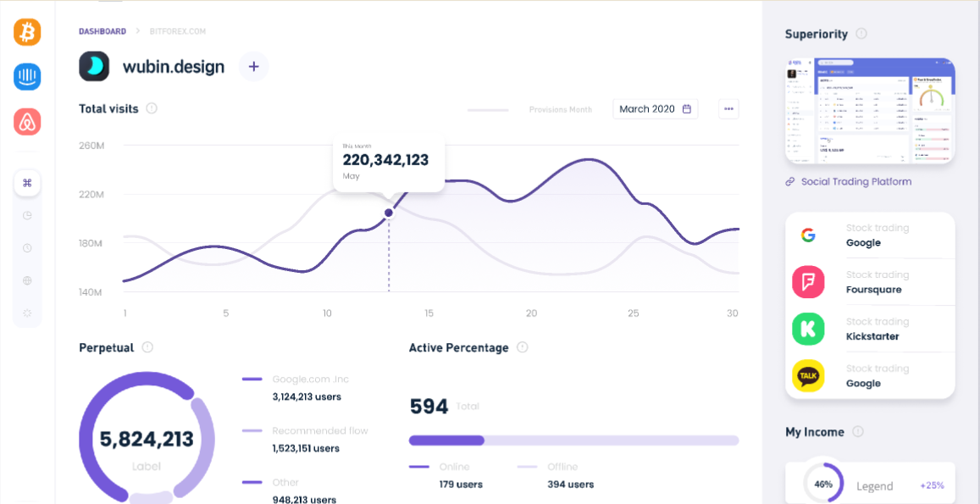Show info for Perpetual
Image resolution: width=980 pixels, height=504 pixels.
pos(147,347)
